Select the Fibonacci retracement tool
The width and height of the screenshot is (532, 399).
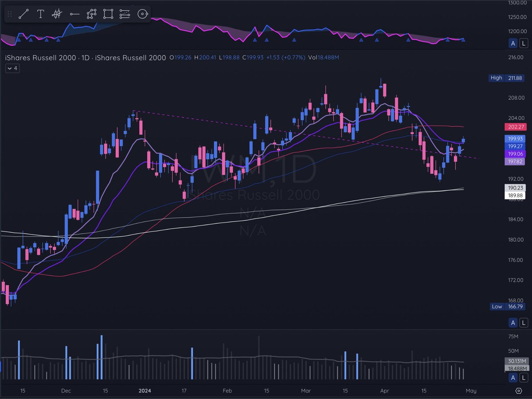125,14
